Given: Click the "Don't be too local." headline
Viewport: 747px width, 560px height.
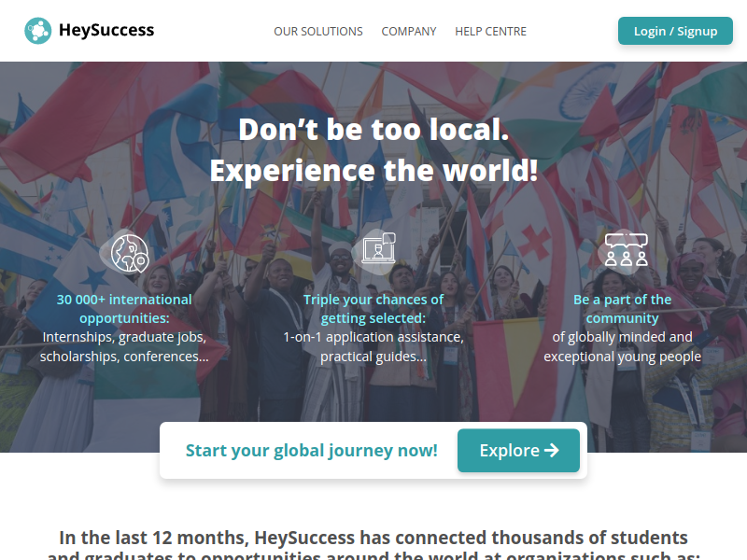Looking at the screenshot, I should 373,130.
